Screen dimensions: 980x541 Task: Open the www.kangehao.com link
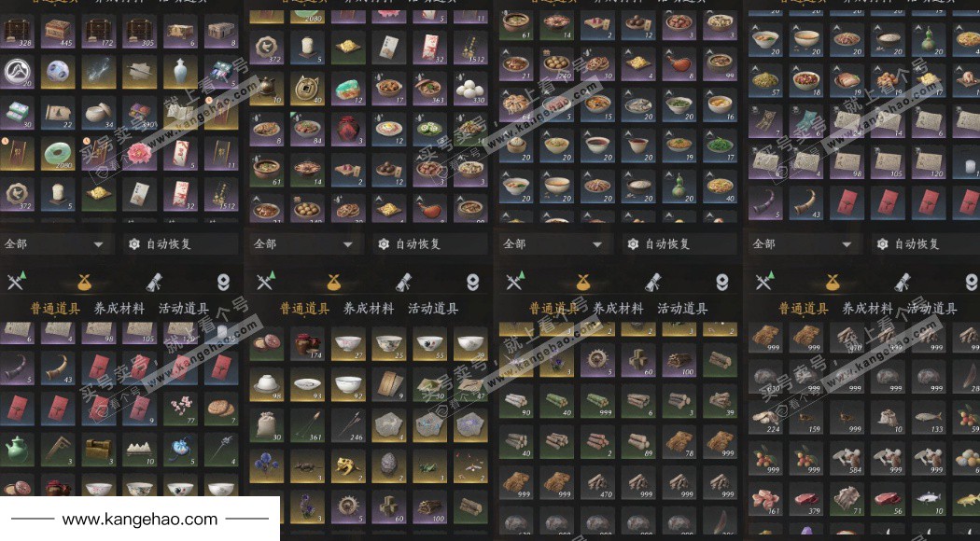click(140, 520)
